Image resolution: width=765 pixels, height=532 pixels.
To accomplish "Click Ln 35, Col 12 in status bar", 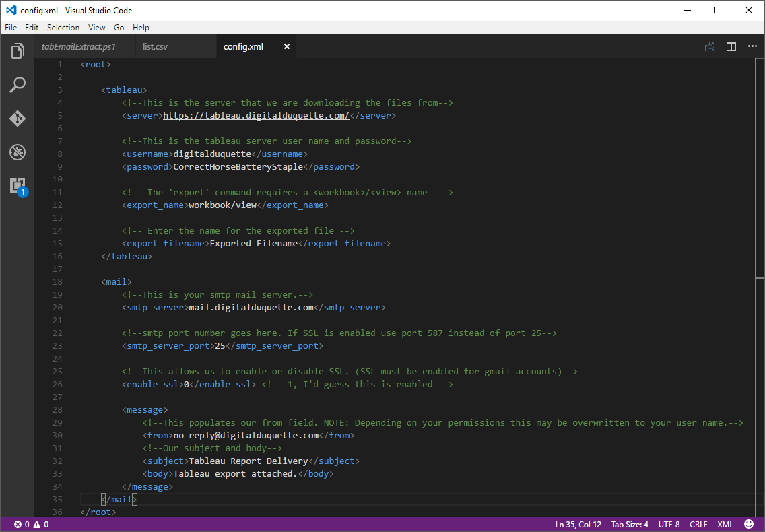I will pos(578,524).
